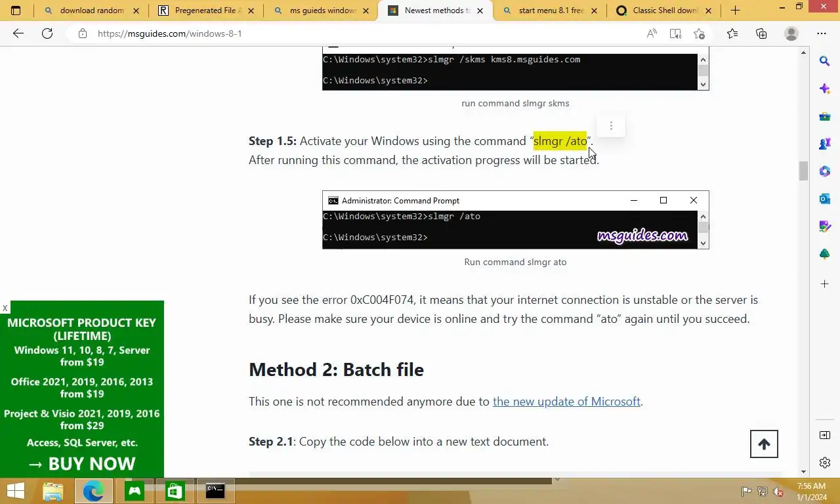Follow 'the new update of Microsoft' link

click(x=566, y=402)
